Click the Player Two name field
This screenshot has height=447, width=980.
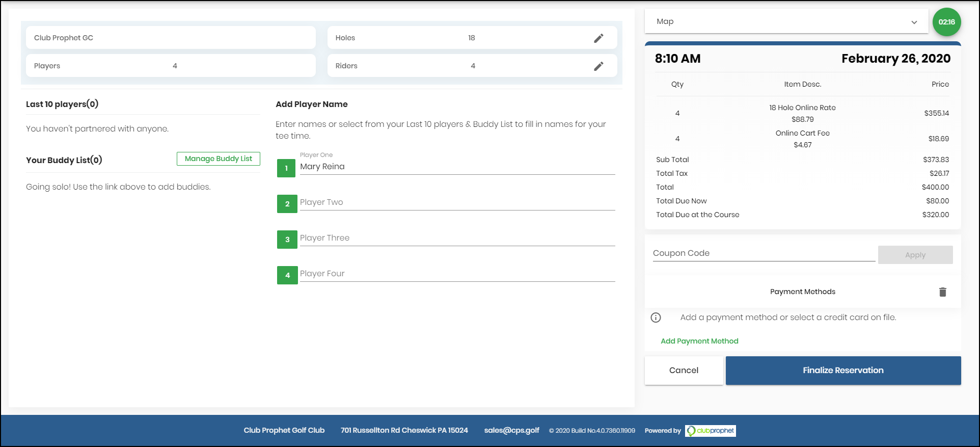coord(457,202)
